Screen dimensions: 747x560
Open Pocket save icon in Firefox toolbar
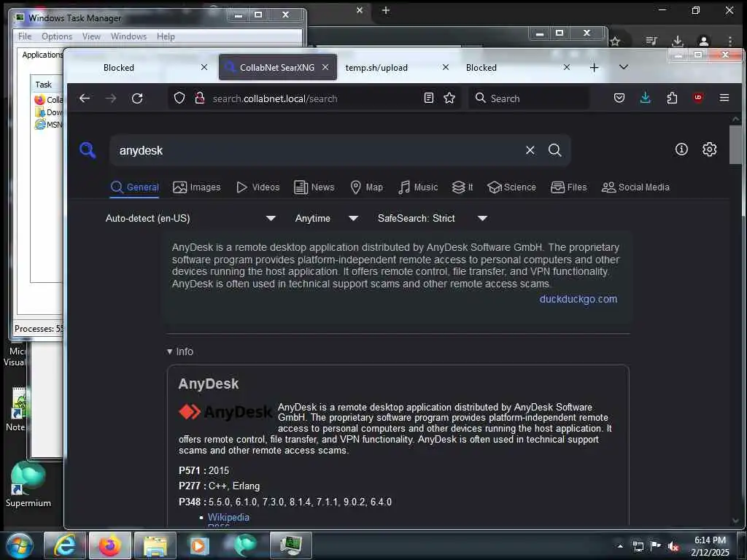619,98
